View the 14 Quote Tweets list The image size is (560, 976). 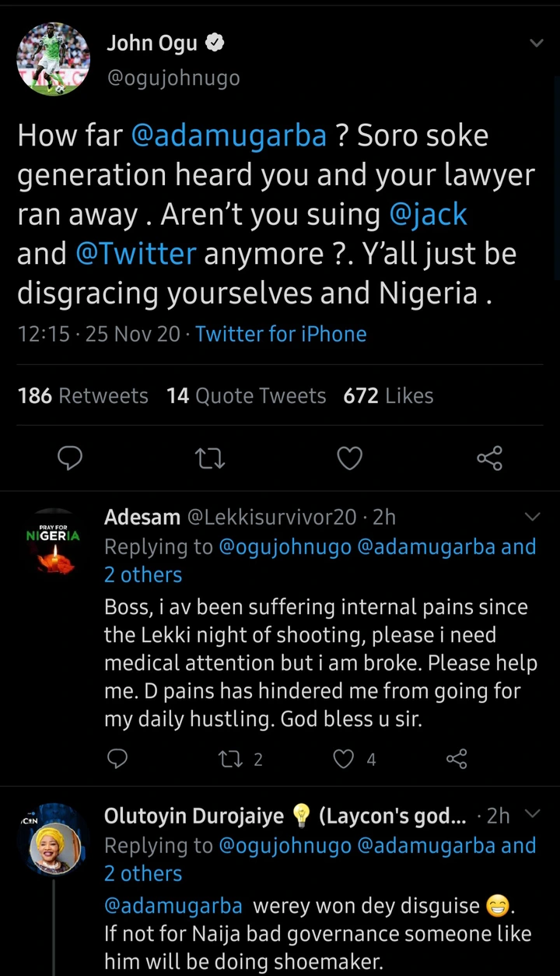click(x=246, y=396)
